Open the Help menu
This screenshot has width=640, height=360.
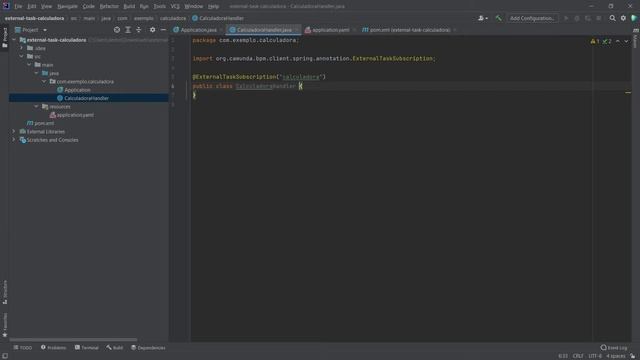pos(213,6)
